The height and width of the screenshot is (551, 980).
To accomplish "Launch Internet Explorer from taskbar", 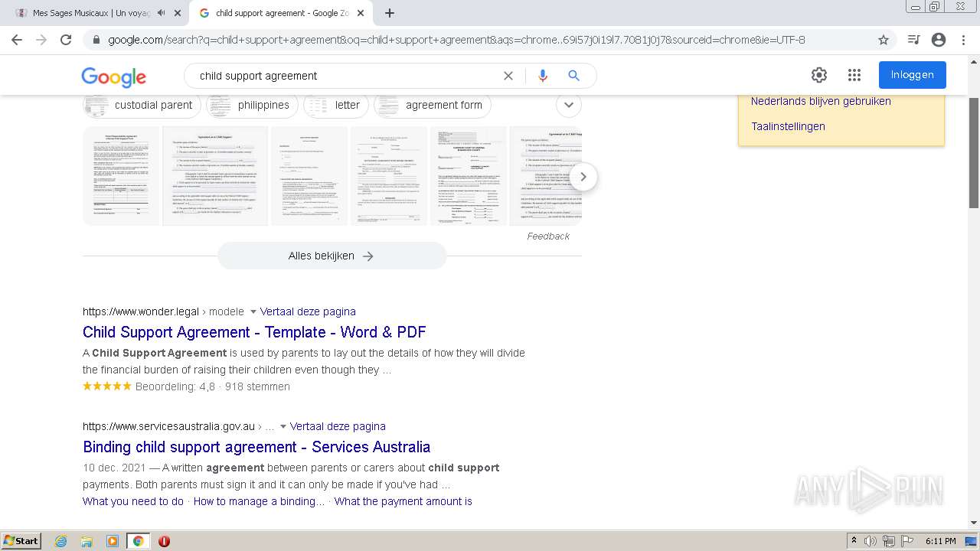I will click(x=60, y=541).
